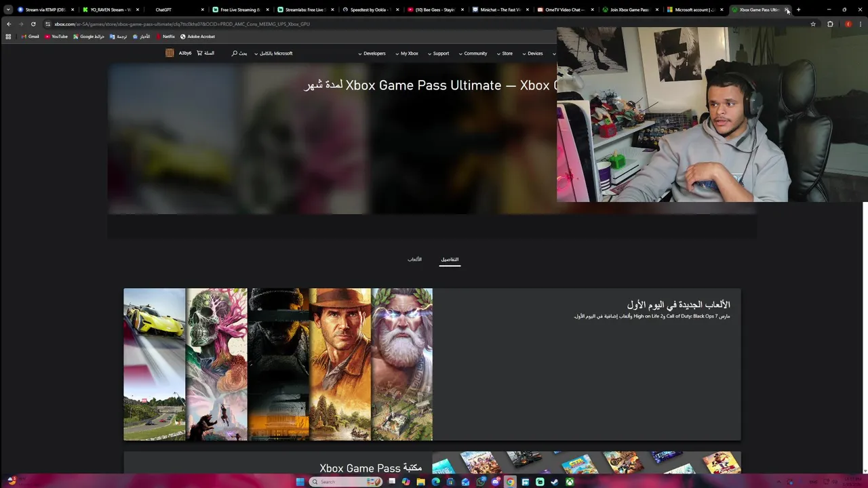Open the Chrome profile avatar

[848, 24]
